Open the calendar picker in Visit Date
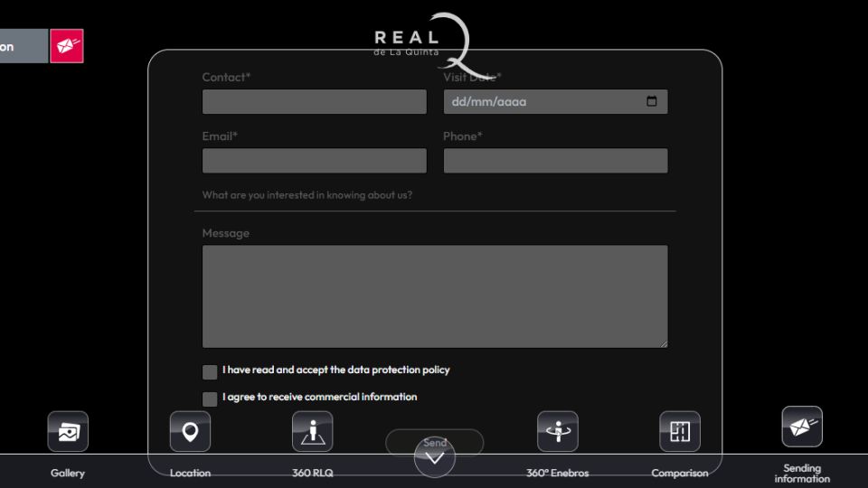Screen dimensions: 868x488 pos(652,101)
